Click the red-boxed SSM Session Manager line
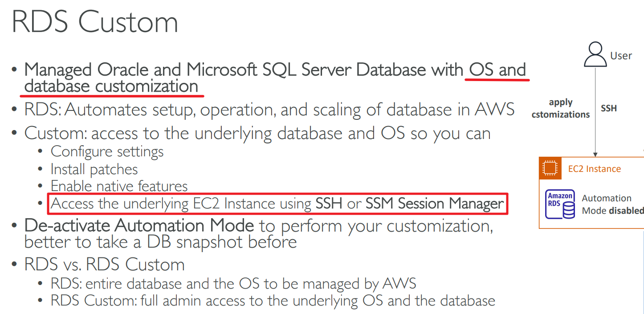Screen dimensions: 644x314 click(x=277, y=204)
